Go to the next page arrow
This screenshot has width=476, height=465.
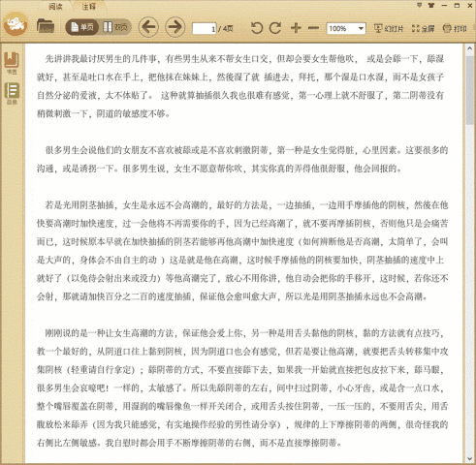tap(175, 27)
